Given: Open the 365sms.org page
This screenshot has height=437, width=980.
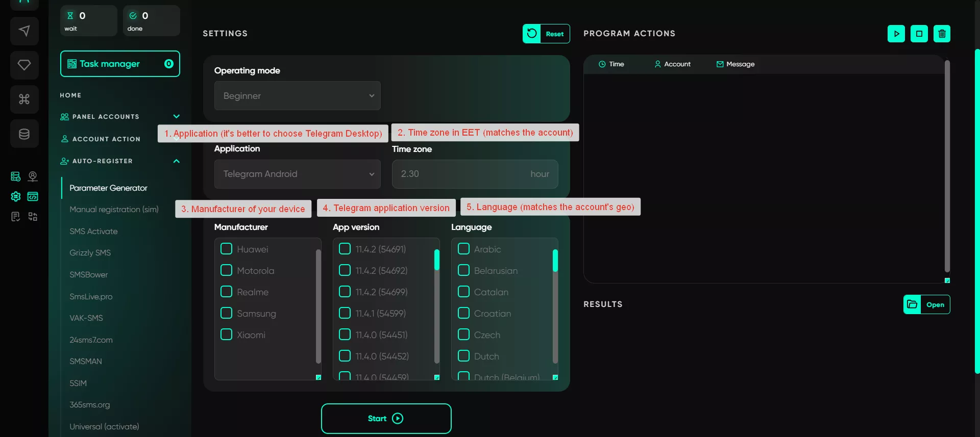Looking at the screenshot, I should (90, 405).
